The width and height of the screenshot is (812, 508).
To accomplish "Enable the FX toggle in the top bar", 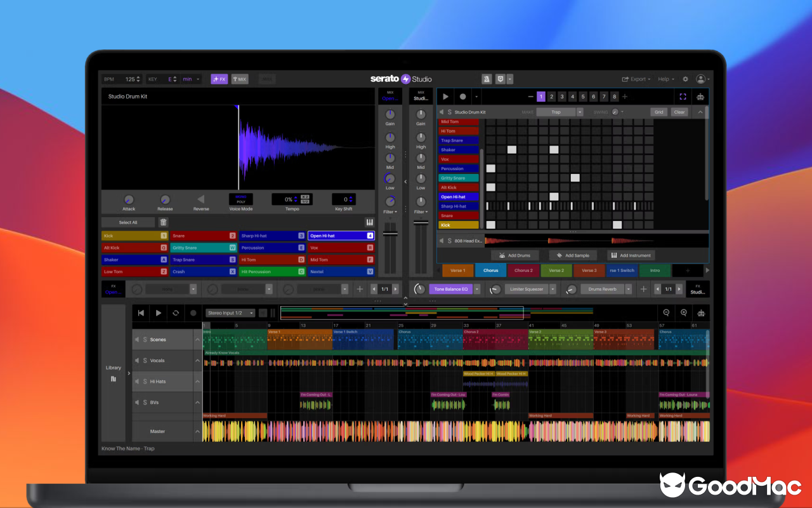I will (x=219, y=79).
